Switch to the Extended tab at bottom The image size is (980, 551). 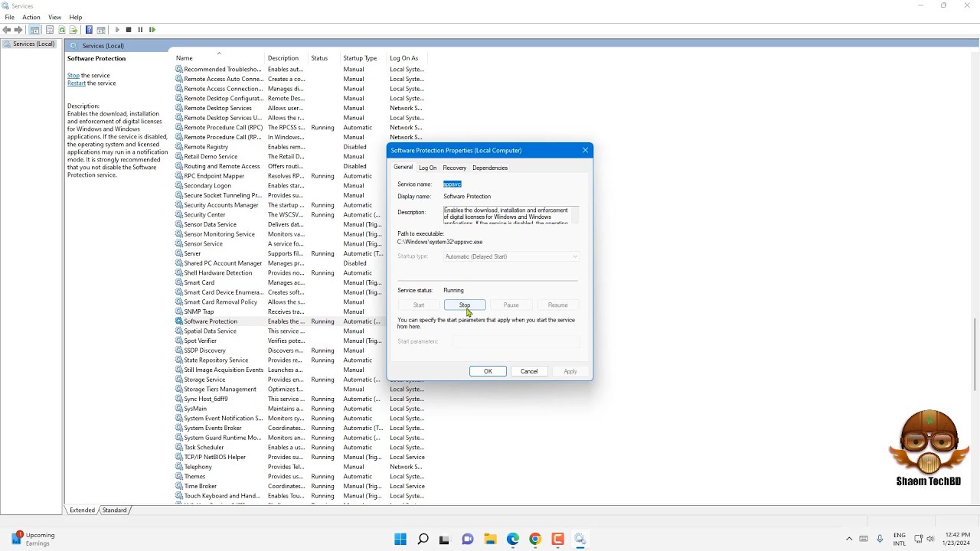pyautogui.click(x=83, y=510)
